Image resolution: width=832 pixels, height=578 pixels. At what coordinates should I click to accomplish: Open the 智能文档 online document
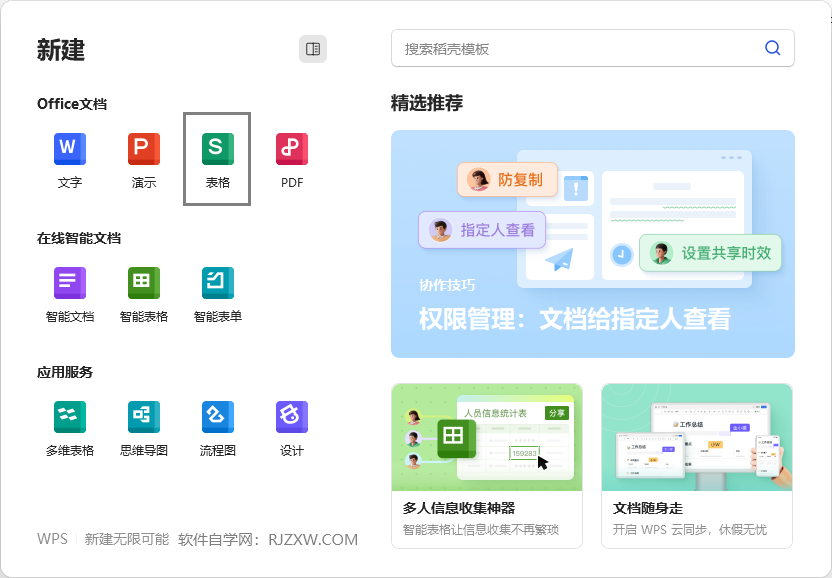click(x=70, y=294)
